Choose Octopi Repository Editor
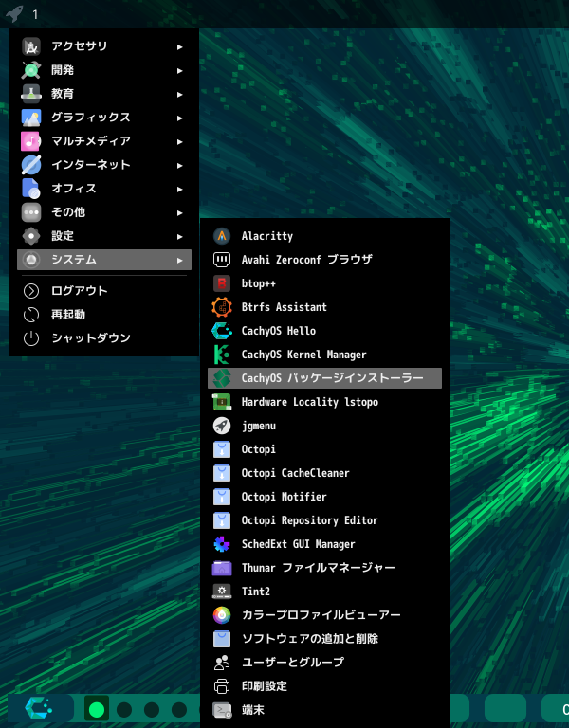 pyautogui.click(x=309, y=520)
